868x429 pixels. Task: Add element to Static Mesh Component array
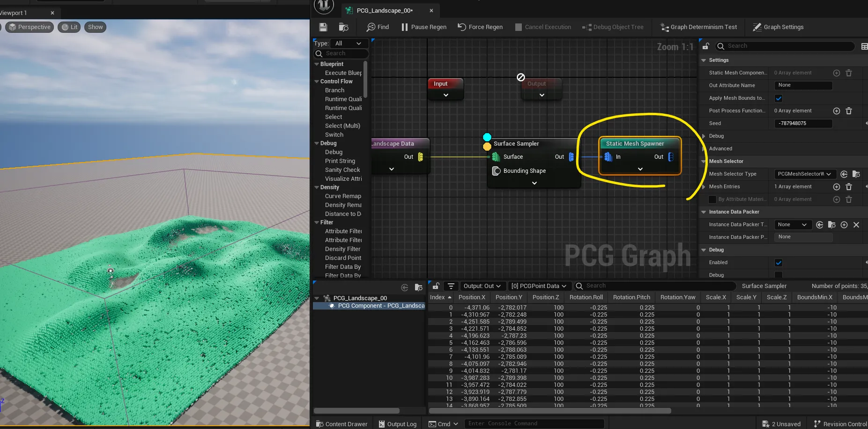837,73
